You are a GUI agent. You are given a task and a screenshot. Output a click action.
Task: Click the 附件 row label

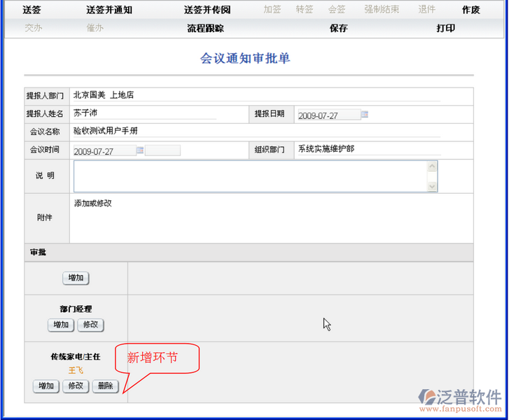coord(45,218)
